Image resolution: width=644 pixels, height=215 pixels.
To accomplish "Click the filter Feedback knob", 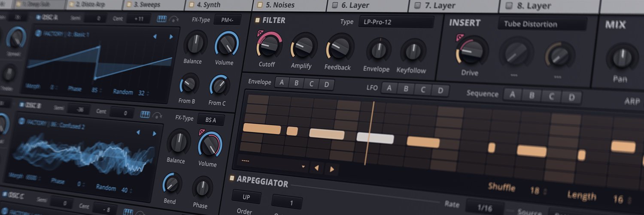I will (340, 47).
